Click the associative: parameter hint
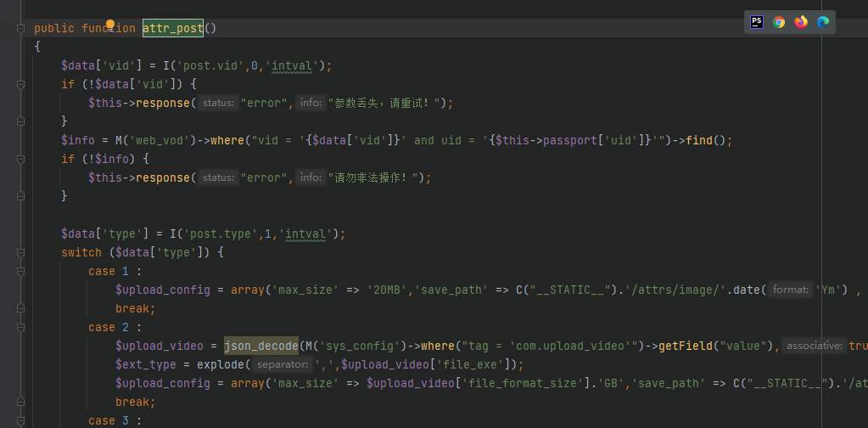 [815, 346]
